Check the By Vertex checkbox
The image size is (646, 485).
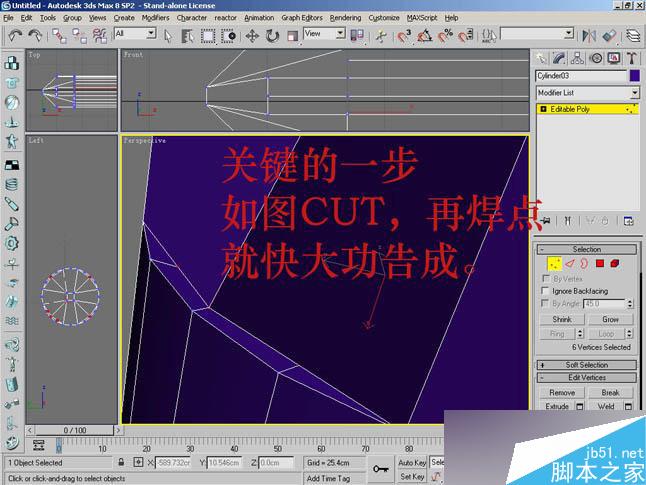[x=546, y=279]
